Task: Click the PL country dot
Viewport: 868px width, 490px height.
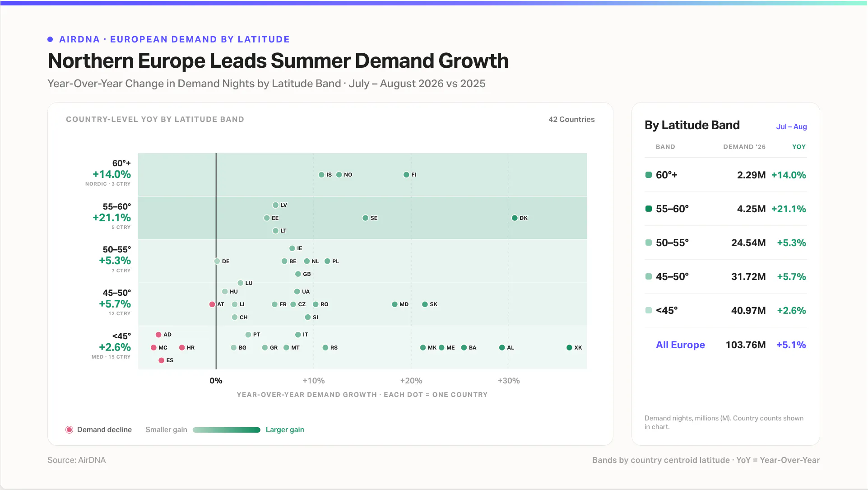Action: 327,261
